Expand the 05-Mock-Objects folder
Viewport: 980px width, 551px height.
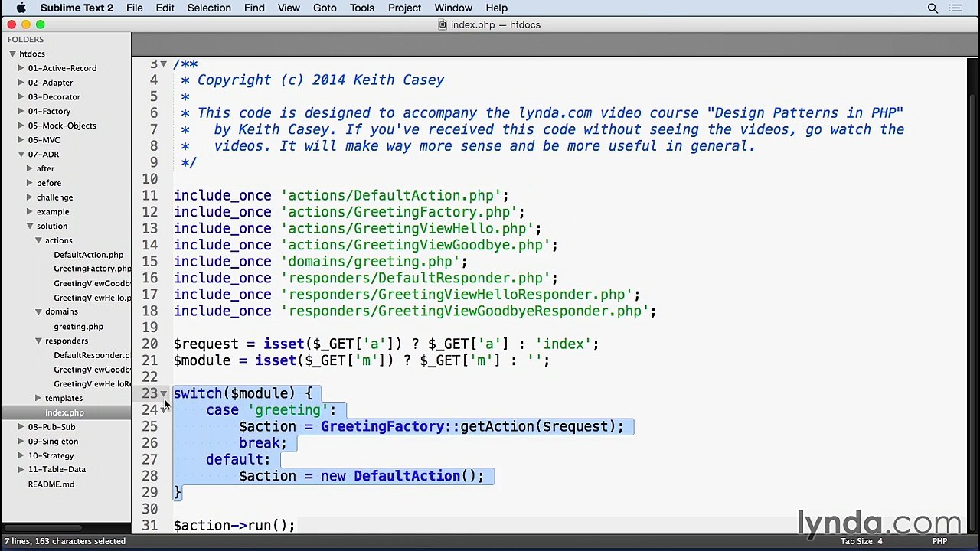click(21, 126)
